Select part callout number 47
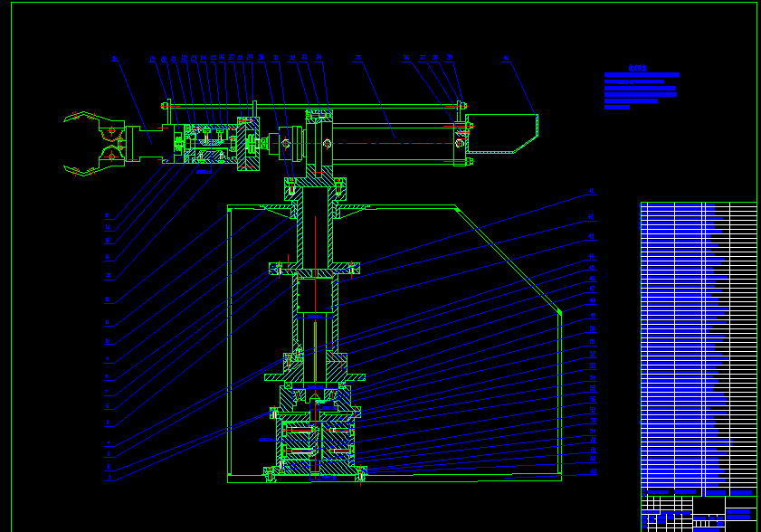Viewport: 761px width, 532px height. (x=592, y=289)
